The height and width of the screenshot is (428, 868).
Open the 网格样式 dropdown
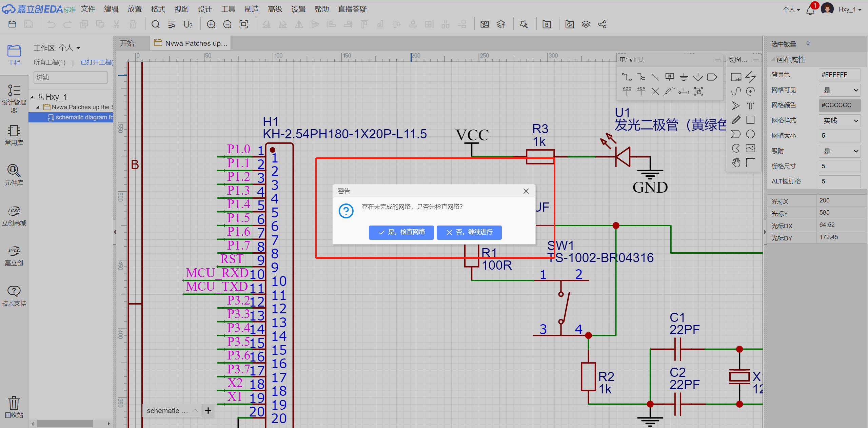840,121
